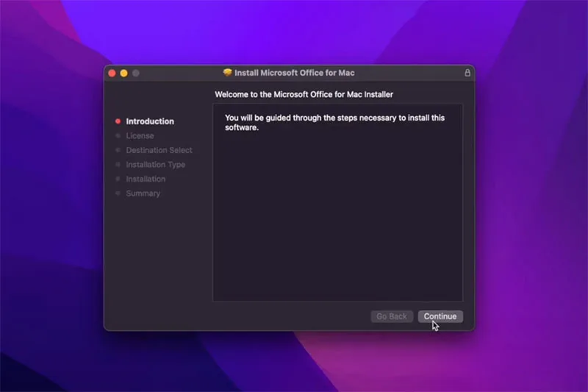Click the disabled gray zoom button
This screenshot has height=392, width=588.
coord(136,73)
